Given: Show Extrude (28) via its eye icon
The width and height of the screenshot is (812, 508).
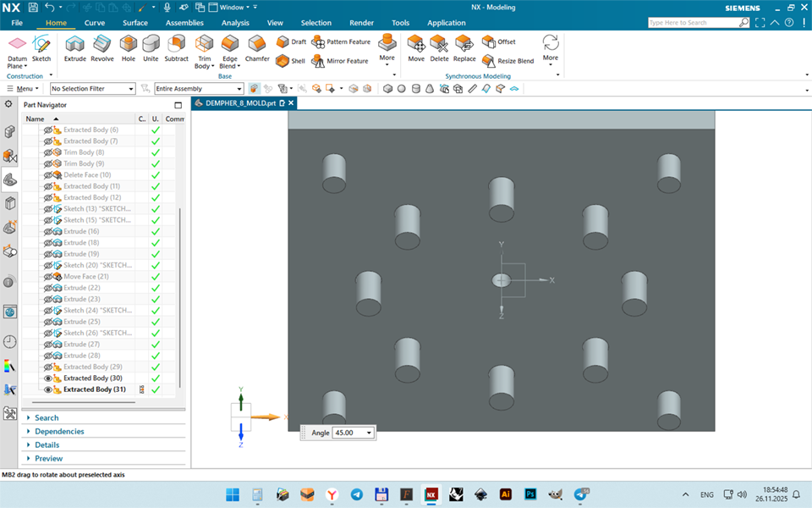Looking at the screenshot, I should point(48,356).
